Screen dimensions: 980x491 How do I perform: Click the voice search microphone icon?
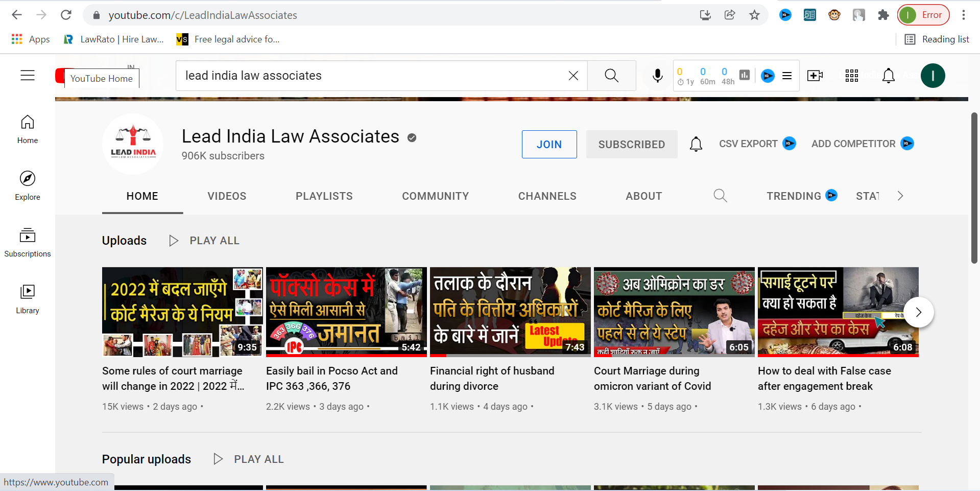pos(657,76)
